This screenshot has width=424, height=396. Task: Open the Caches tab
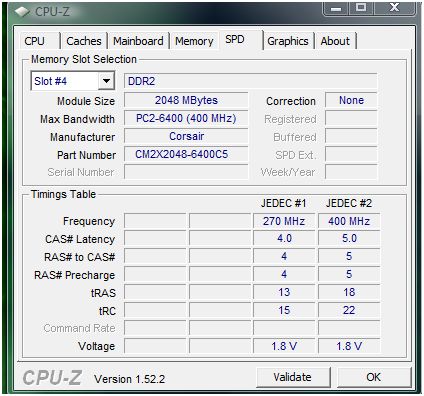pos(84,41)
